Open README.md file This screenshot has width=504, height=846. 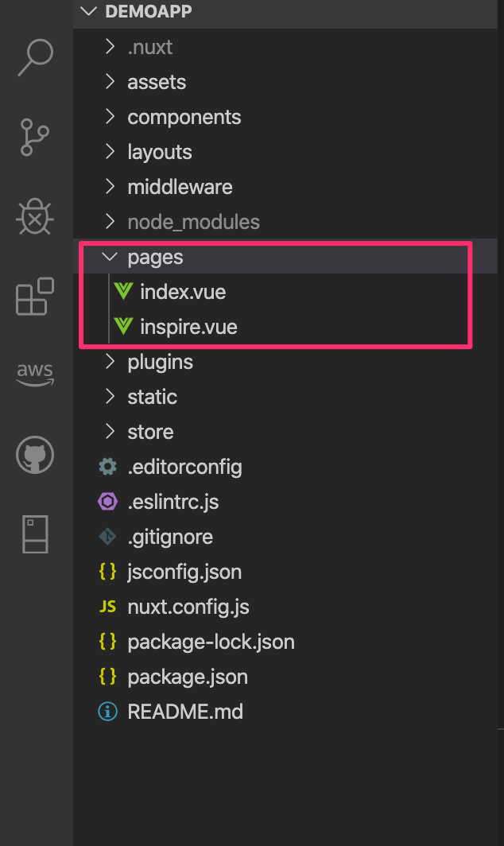point(185,712)
